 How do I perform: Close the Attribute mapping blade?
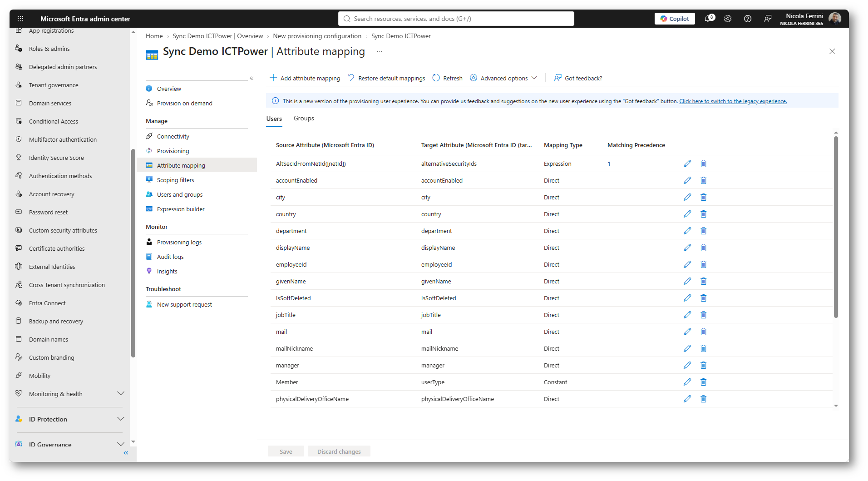pyautogui.click(x=832, y=51)
